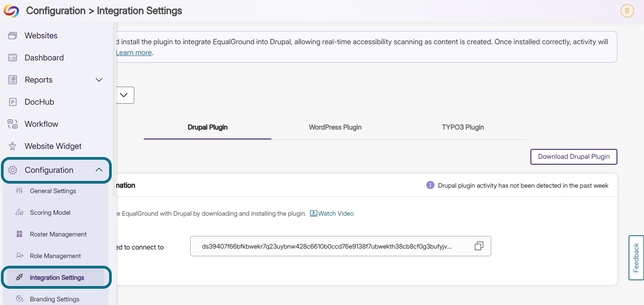Click the Configuration > Integration Settings heading
Viewport: 644px width, 305px height.
coord(104,11)
